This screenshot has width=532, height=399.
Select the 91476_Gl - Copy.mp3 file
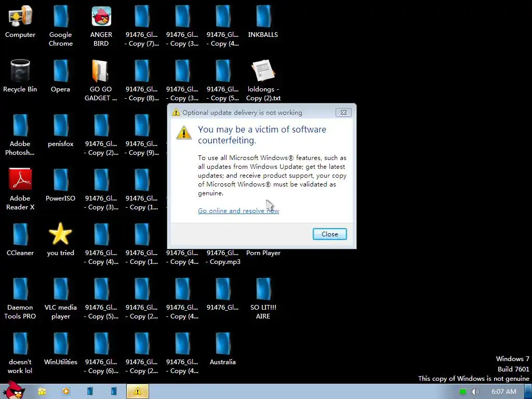222,258
